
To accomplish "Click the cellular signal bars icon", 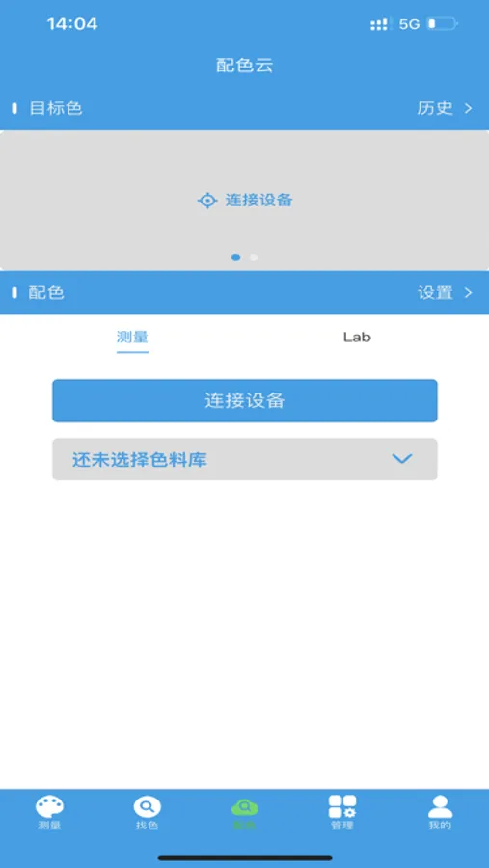I will click(382, 24).
